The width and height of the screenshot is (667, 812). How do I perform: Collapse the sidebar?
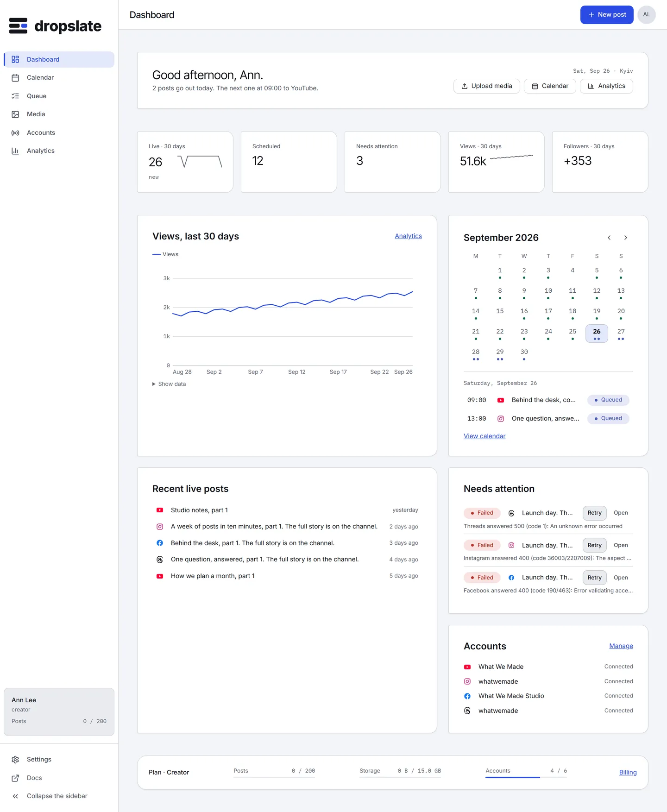click(x=59, y=796)
